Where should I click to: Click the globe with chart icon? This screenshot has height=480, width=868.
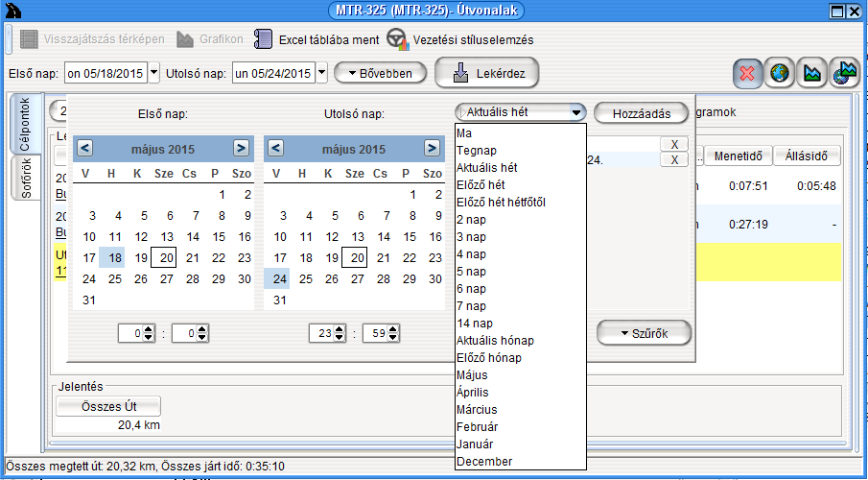coord(844,73)
